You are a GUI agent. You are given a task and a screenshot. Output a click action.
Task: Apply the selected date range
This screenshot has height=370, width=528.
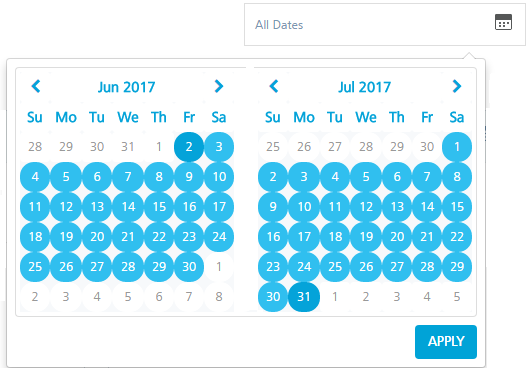[x=446, y=341]
